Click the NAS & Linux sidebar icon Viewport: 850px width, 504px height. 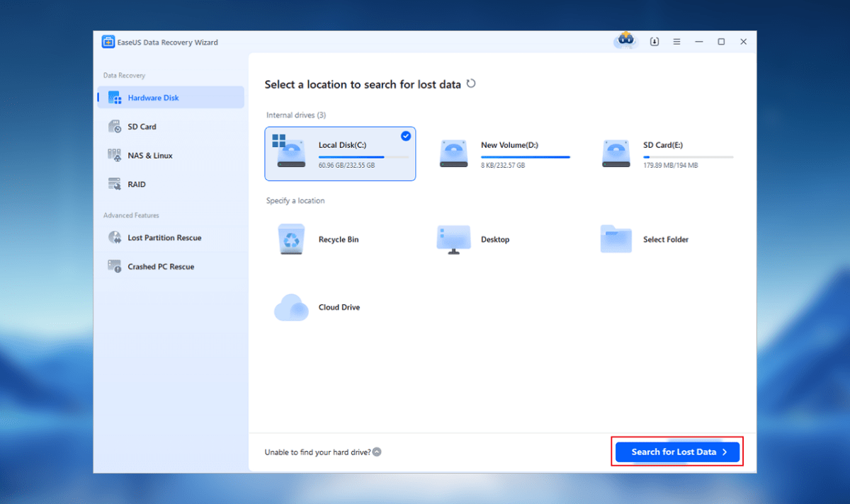point(115,155)
